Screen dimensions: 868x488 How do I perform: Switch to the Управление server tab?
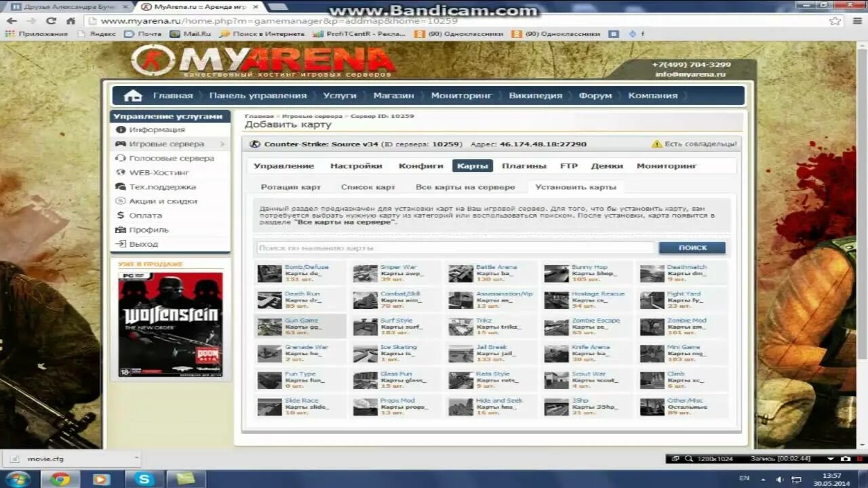283,165
